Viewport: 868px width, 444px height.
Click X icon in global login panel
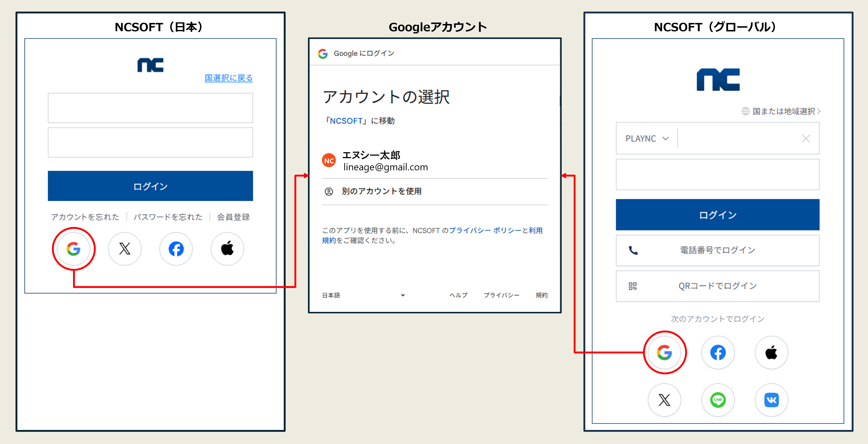pyautogui.click(x=664, y=400)
